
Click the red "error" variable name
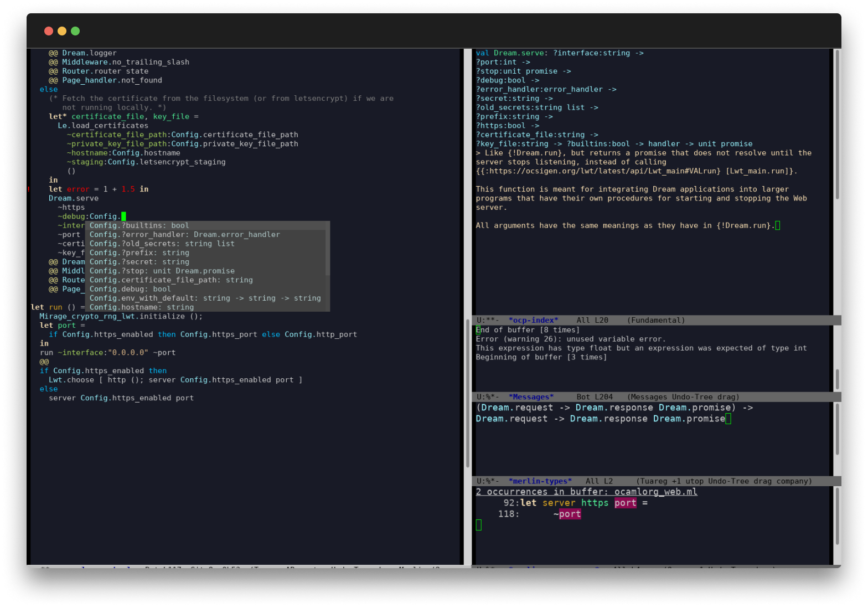pyautogui.click(x=78, y=189)
